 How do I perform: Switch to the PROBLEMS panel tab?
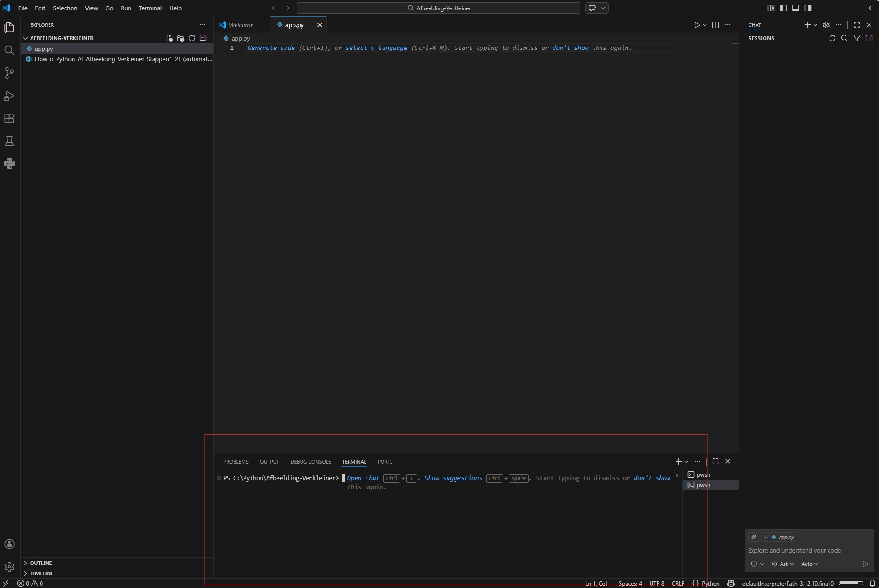point(236,462)
